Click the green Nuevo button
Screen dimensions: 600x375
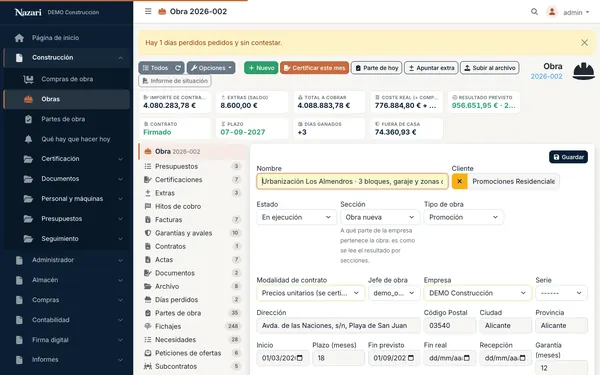[261, 68]
